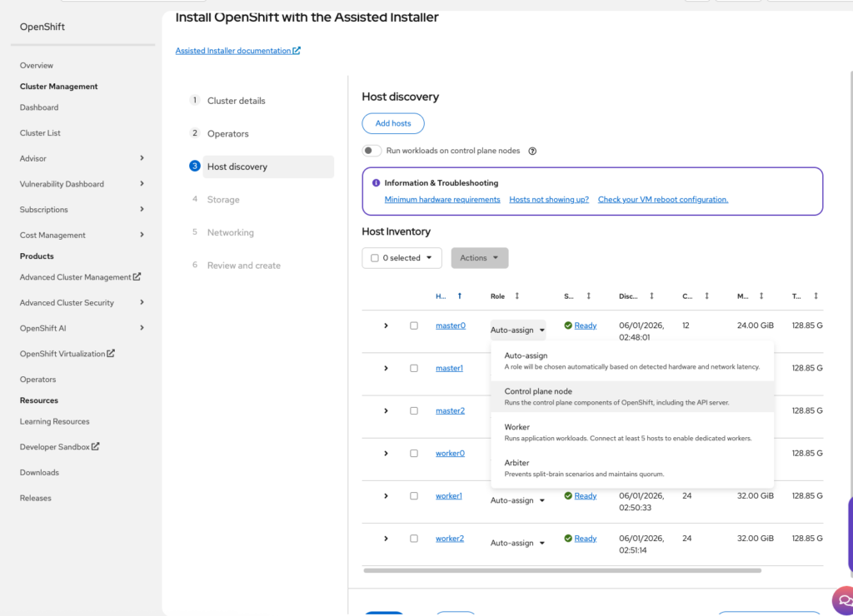The width and height of the screenshot is (853, 616).
Task: Open chat assistant icon at bottom right
Action: coord(842,600)
